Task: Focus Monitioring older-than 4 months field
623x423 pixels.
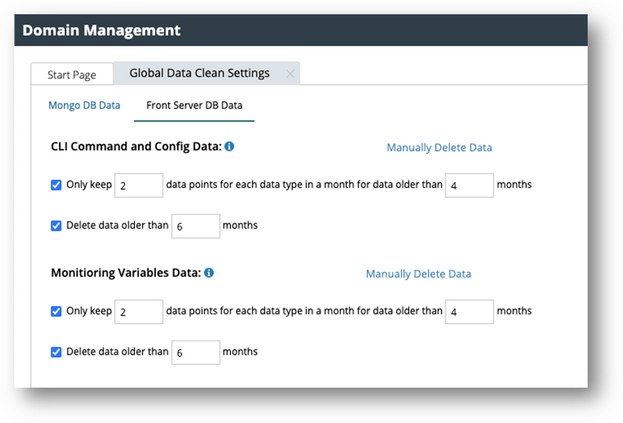Action: pyautogui.click(x=469, y=311)
